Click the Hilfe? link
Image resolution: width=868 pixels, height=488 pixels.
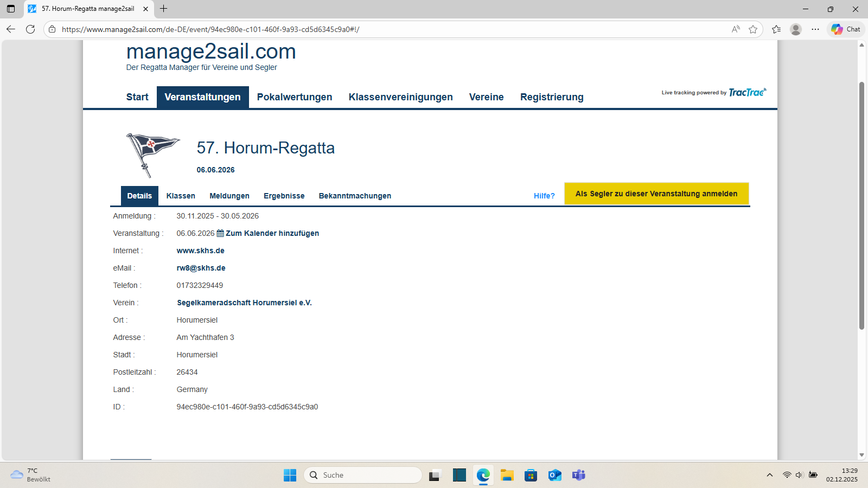tap(544, 196)
